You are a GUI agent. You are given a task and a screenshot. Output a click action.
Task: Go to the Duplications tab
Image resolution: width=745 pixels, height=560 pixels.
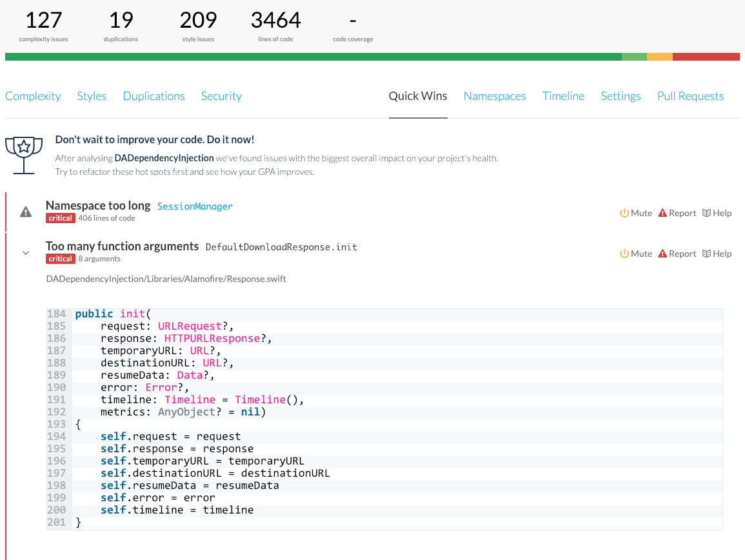point(154,96)
